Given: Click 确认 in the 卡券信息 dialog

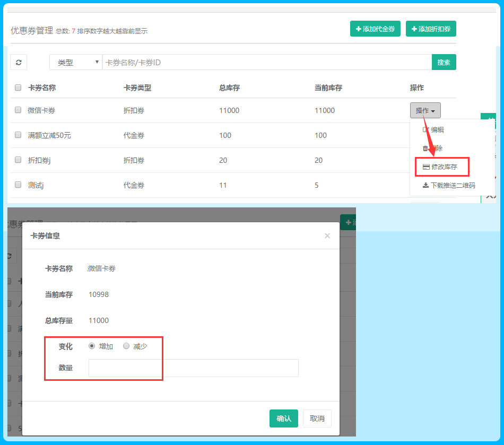Looking at the screenshot, I should [x=283, y=418].
